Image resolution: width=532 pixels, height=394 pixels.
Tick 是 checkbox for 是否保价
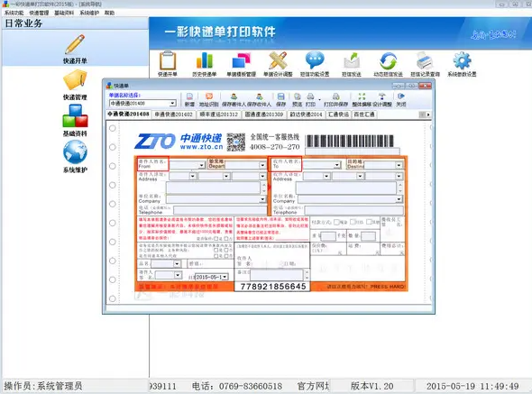(216, 239)
